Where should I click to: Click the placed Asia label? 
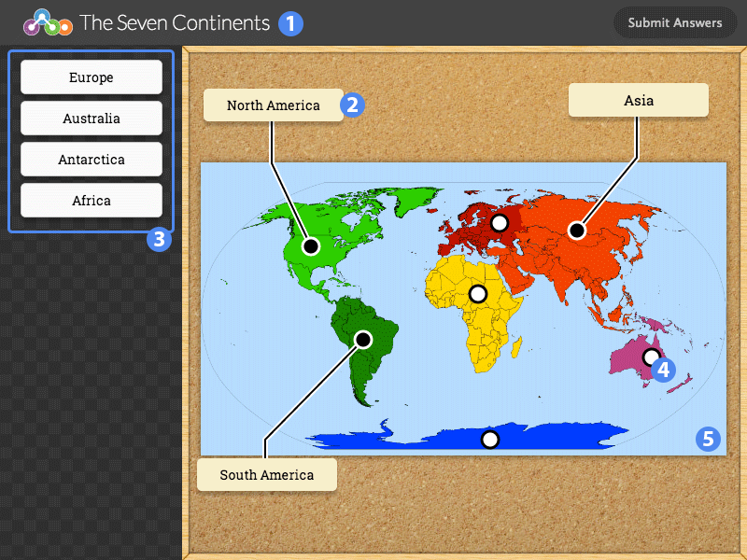pyautogui.click(x=639, y=101)
